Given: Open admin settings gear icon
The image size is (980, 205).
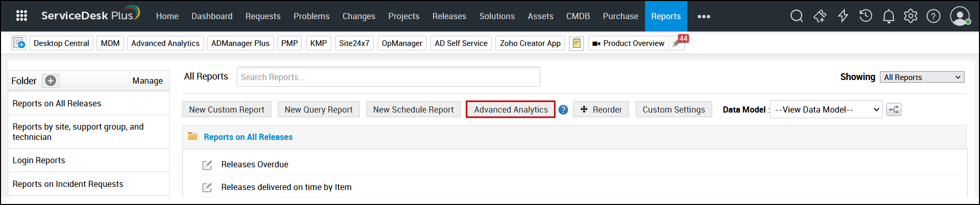Looking at the screenshot, I should tap(911, 16).
